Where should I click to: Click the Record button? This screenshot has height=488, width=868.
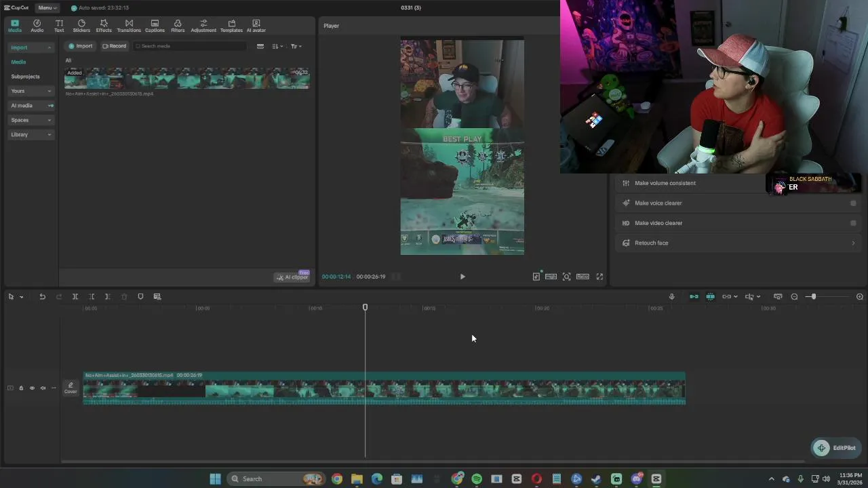tap(114, 46)
